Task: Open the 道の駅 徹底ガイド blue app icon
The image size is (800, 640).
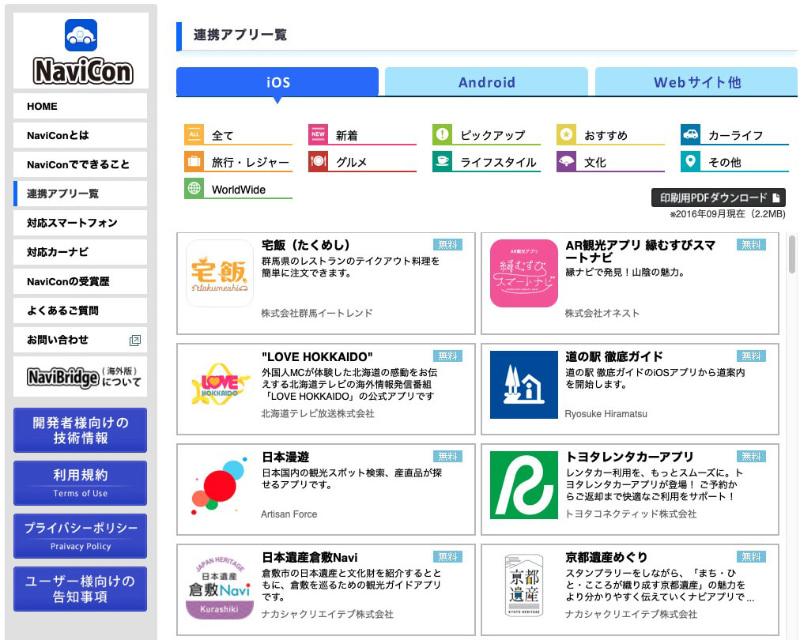Action: pos(523,384)
